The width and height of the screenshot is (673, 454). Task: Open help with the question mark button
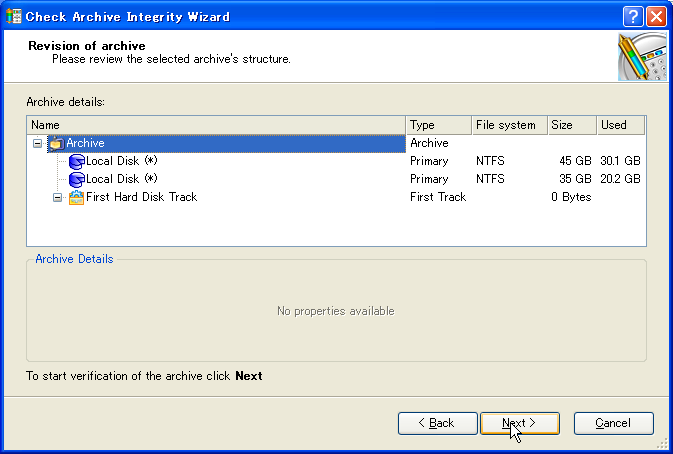pos(633,16)
